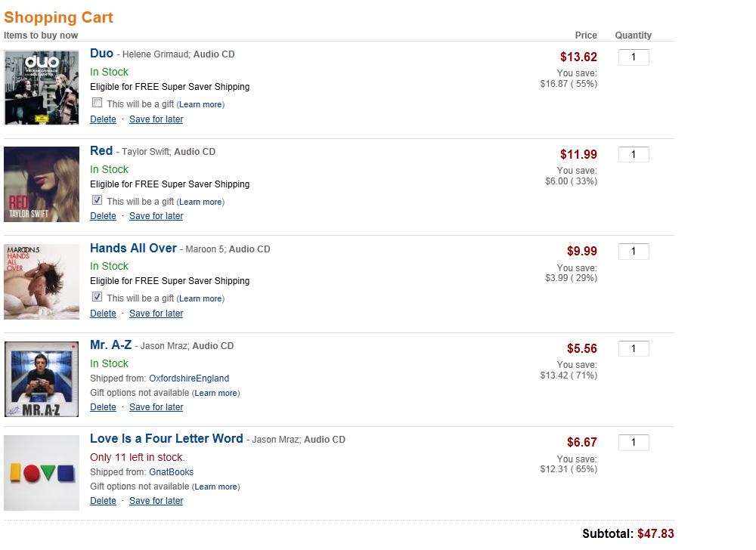Save Red by Taylor Swift for later
The image size is (756, 550).
tap(156, 216)
